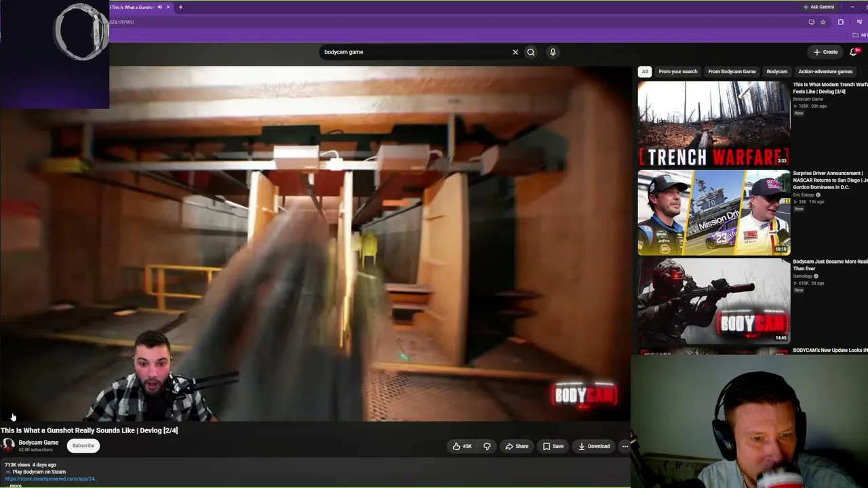
Task: Close the current browser tab
Action: (168, 7)
